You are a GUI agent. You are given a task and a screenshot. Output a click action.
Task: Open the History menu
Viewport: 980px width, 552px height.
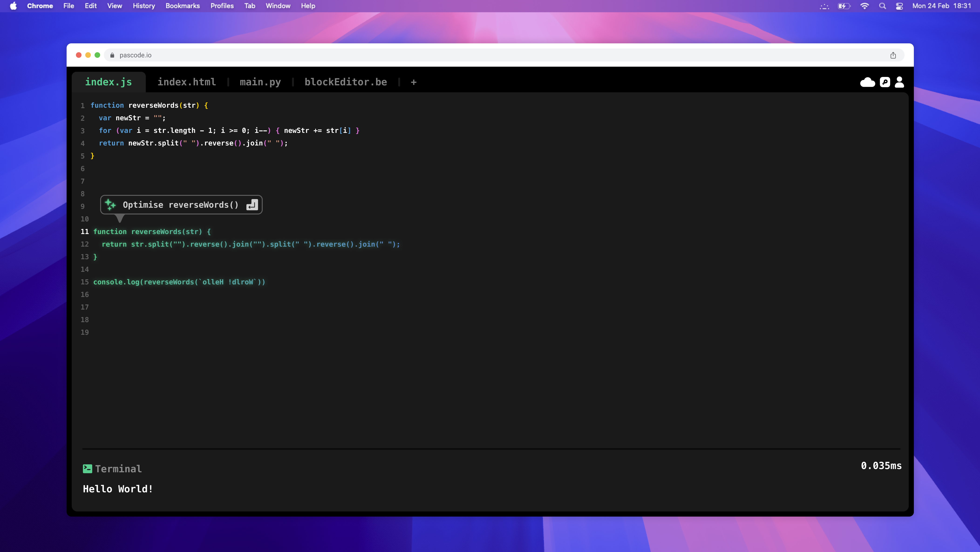(143, 6)
